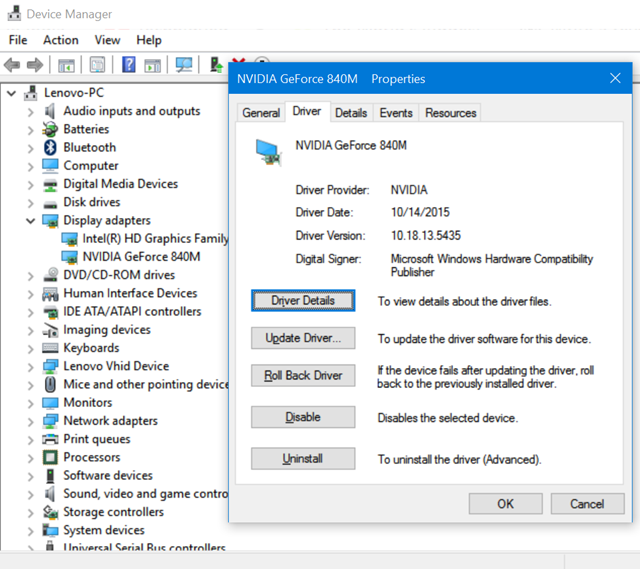
Task: Expand the Monitors category arrow
Action: 31,403
